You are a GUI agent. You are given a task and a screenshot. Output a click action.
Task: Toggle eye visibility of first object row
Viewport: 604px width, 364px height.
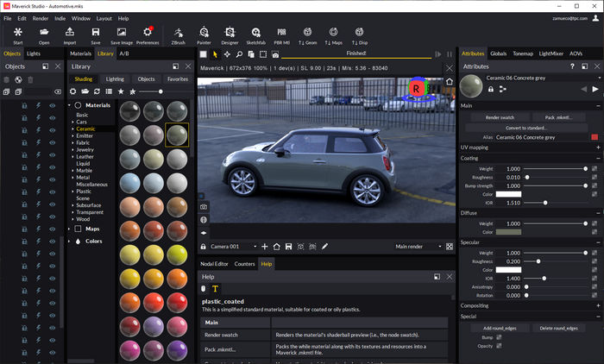pyautogui.click(x=52, y=106)
